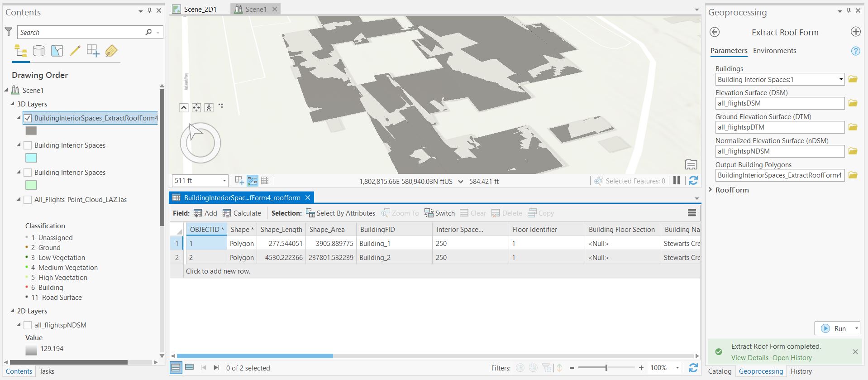The width and height of the screenshot is (868, 380).
Task: Go to last record in table
Action: click(216, 368)
